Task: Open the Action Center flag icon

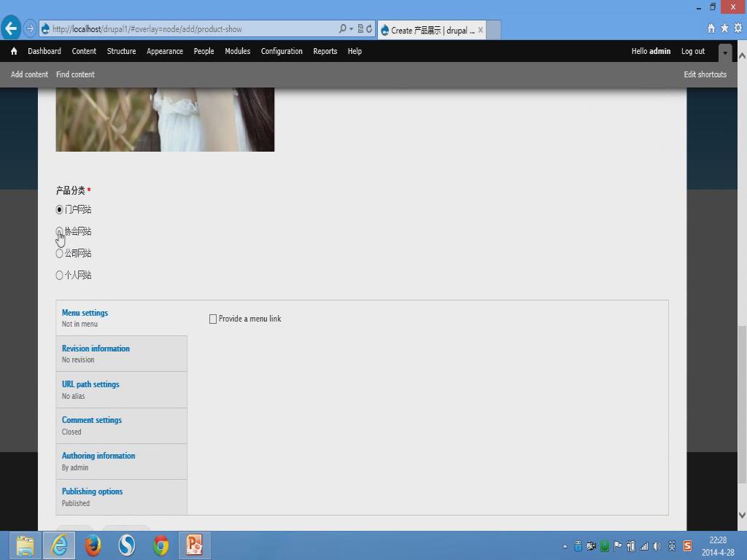Action: tap(618, 546)
